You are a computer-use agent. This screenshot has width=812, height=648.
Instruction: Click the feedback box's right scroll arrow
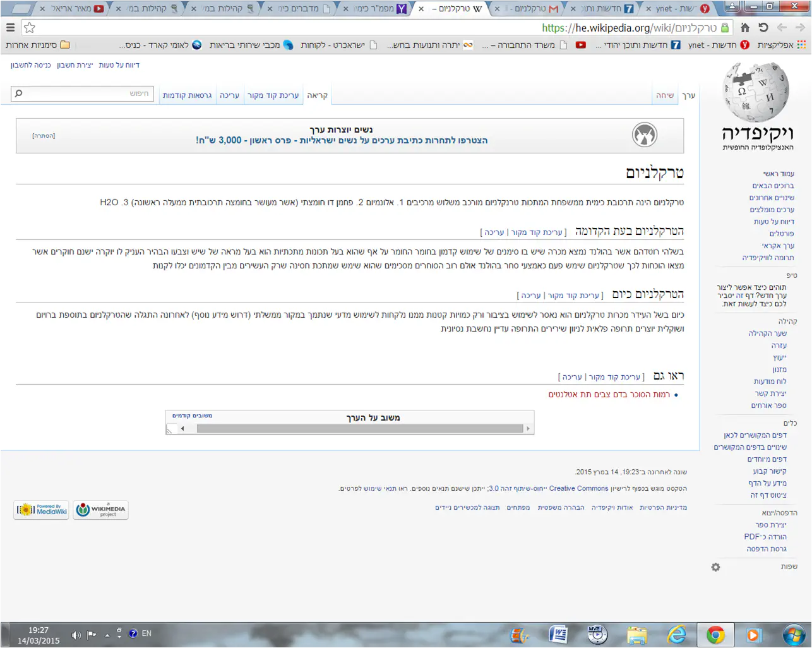(528, 429)
